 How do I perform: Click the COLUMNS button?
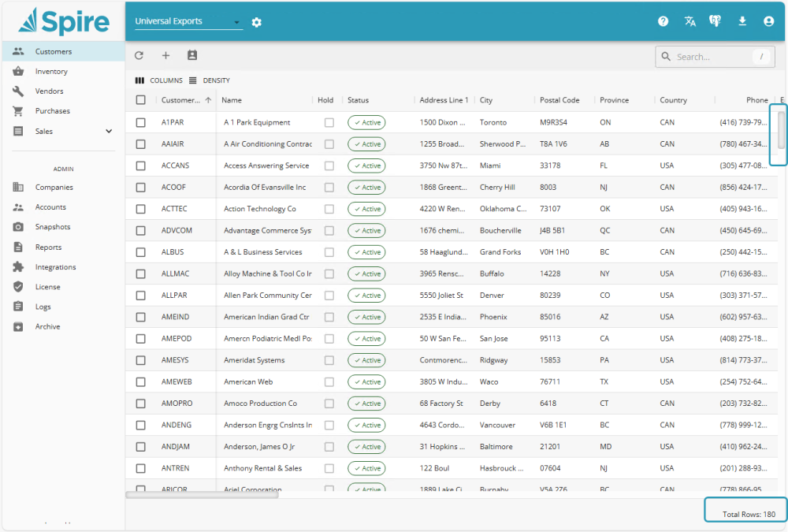pyautogui.click(x=159, y=80)
